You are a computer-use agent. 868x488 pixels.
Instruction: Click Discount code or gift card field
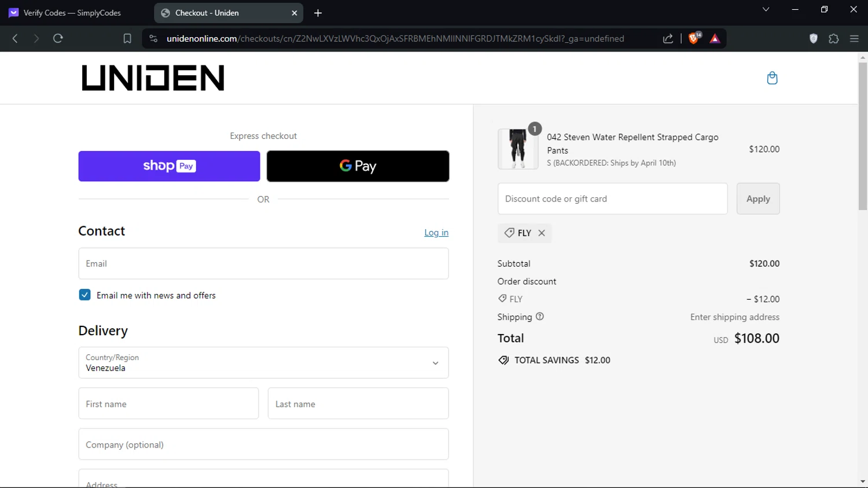pos(612,199)
